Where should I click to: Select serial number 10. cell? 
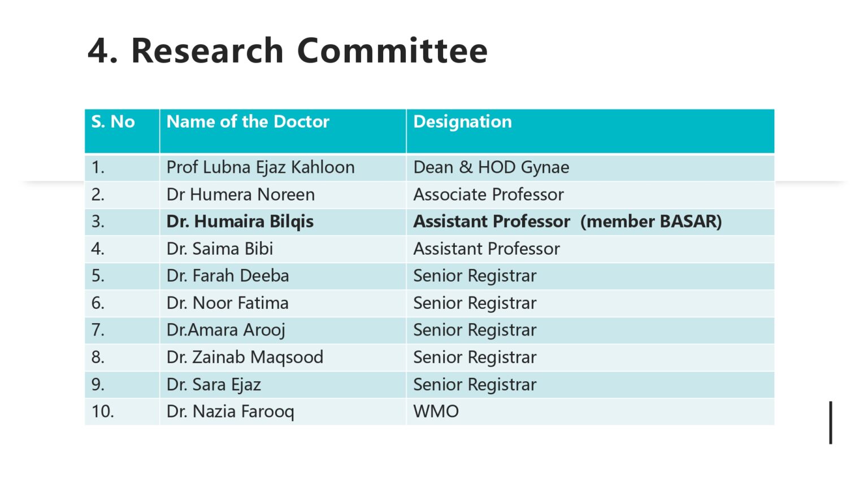click(x=122, y=412)
